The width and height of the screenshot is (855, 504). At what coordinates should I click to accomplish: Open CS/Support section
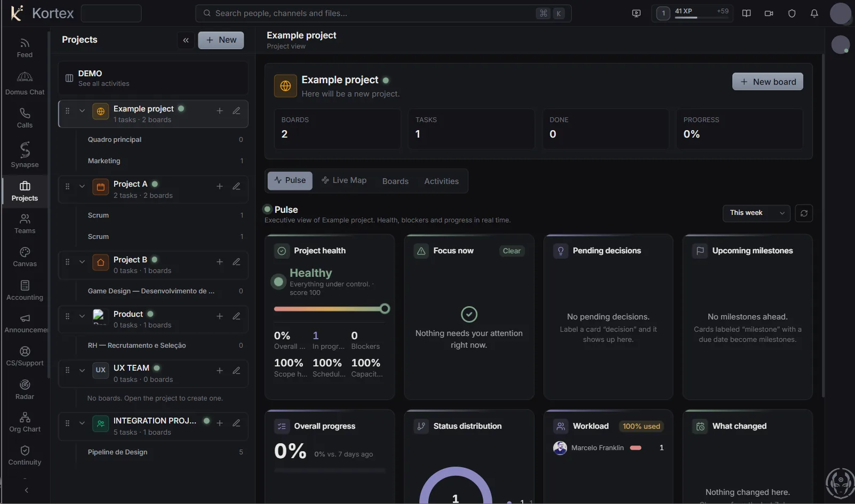click(25, 357)
